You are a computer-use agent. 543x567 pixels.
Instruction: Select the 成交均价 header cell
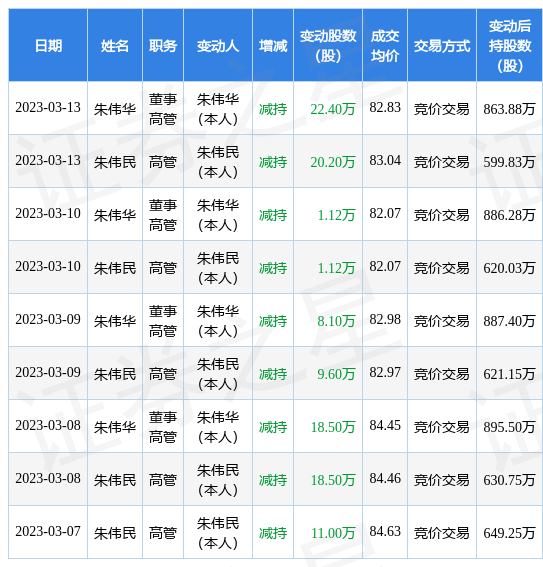pyautogui.click(x=385, y=46)
